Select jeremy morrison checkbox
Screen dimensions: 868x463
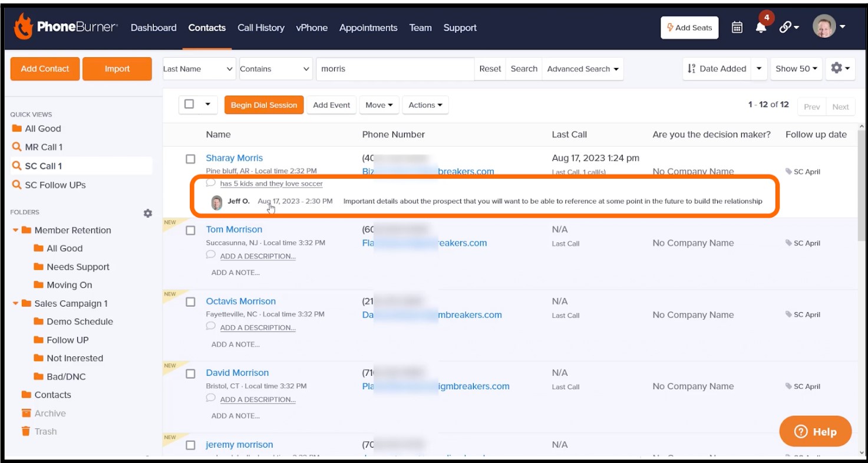[x=190, y=445]
